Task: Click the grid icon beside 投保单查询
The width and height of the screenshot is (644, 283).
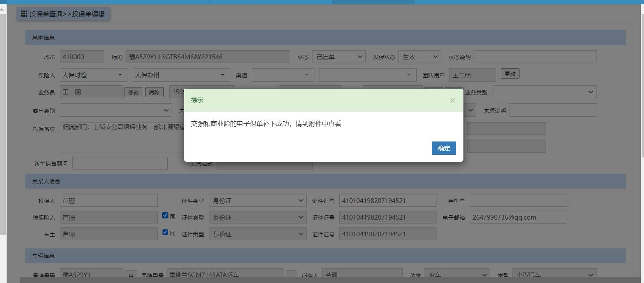Action: point(24,14)
